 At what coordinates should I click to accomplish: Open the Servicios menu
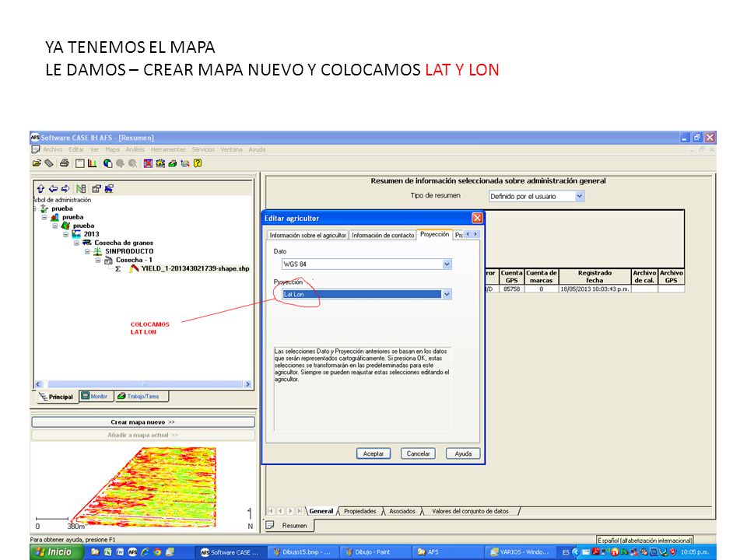pos(203,149)
